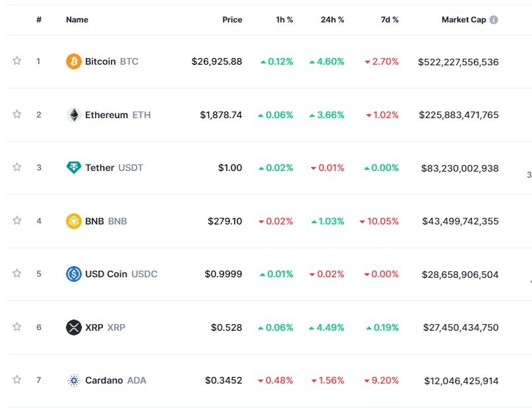Click the Bitcoin logo icon
532x408 pixels.
74,61
